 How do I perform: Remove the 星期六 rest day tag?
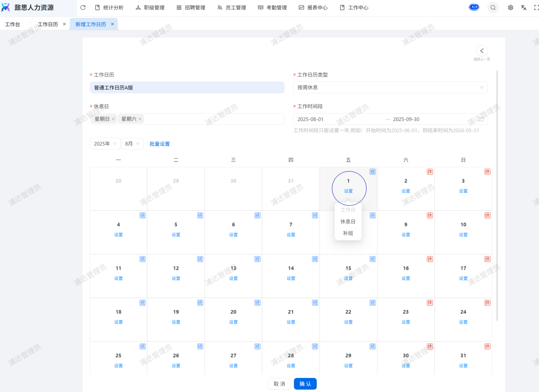[x=140, y=119]
